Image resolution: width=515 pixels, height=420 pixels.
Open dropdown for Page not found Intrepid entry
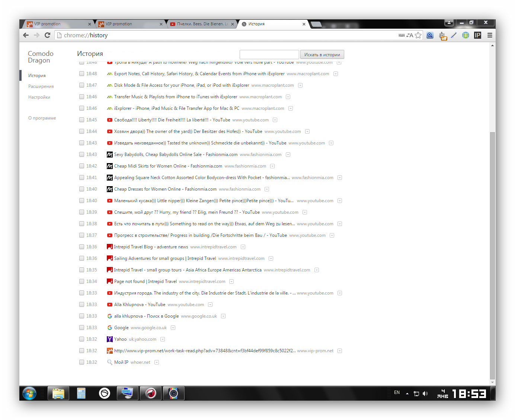[231, 281]
